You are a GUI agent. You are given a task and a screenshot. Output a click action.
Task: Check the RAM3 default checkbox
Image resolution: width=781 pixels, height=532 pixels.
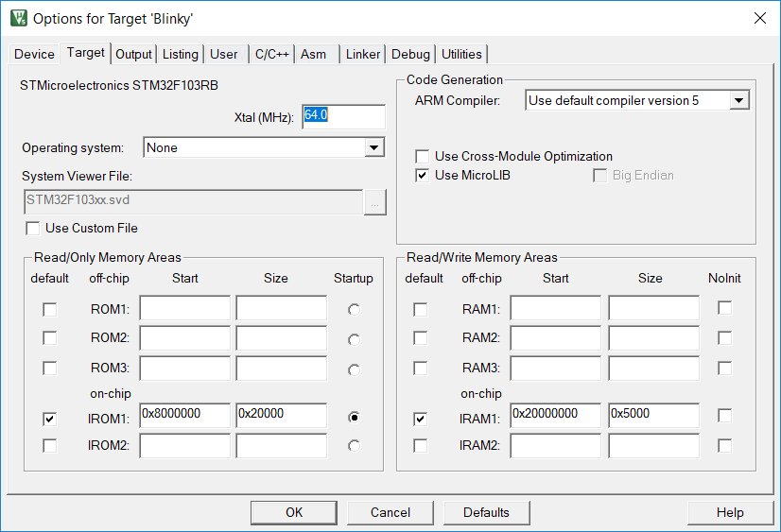(x=421, y=369)
